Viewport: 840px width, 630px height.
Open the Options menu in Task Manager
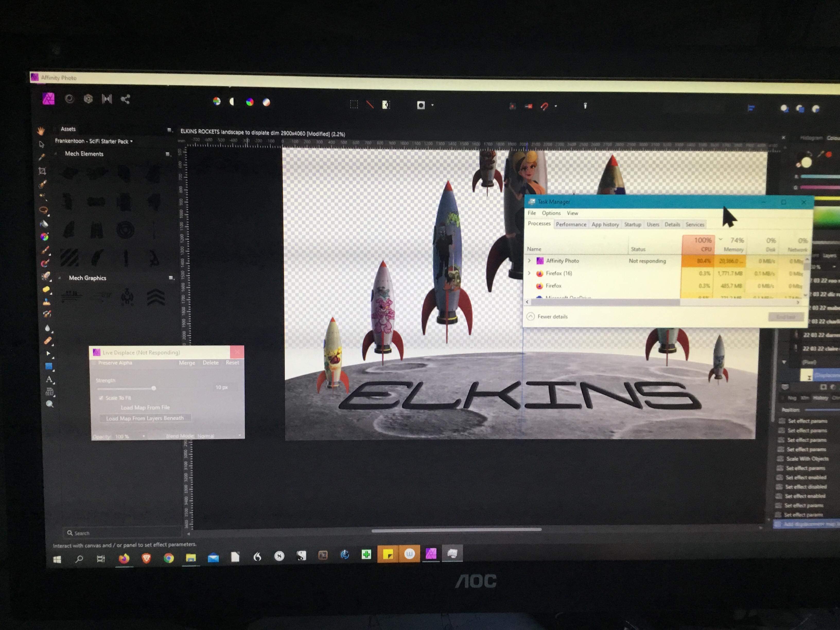tap(551, 213)
